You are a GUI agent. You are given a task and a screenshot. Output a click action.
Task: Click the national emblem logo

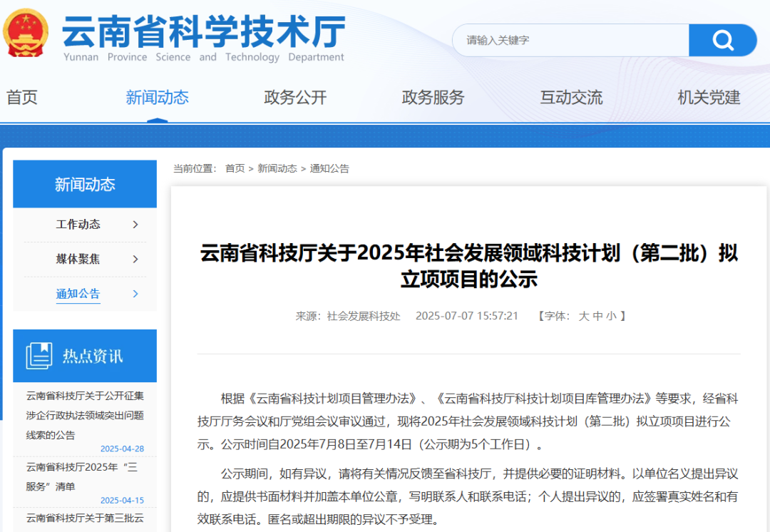point(26,34)
